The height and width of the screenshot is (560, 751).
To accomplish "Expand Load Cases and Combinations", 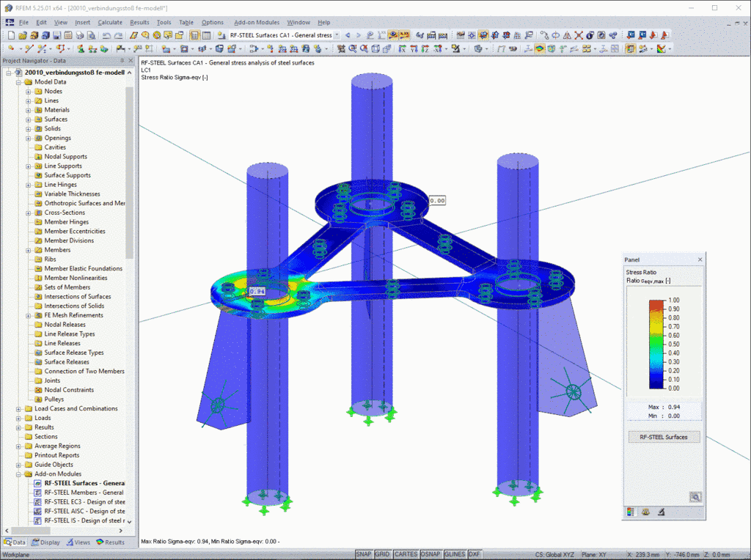I will 18,409.
